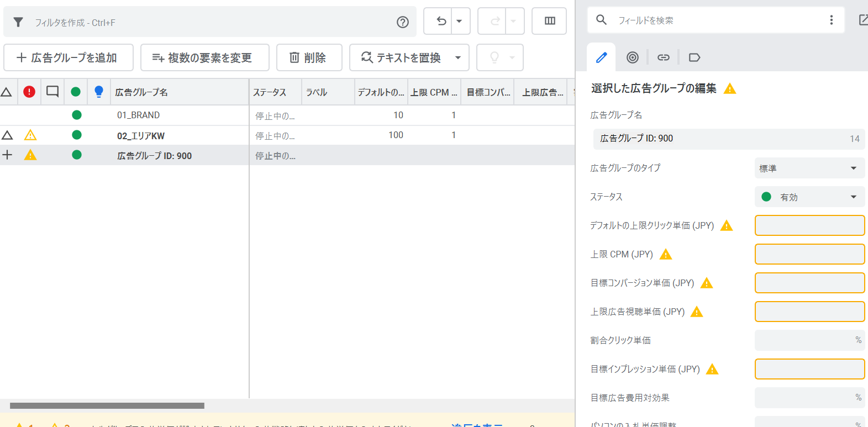This screenshot has height=427, width=868.
Task: Sort by the green status dot column header
Action: (x=76, y=92)
